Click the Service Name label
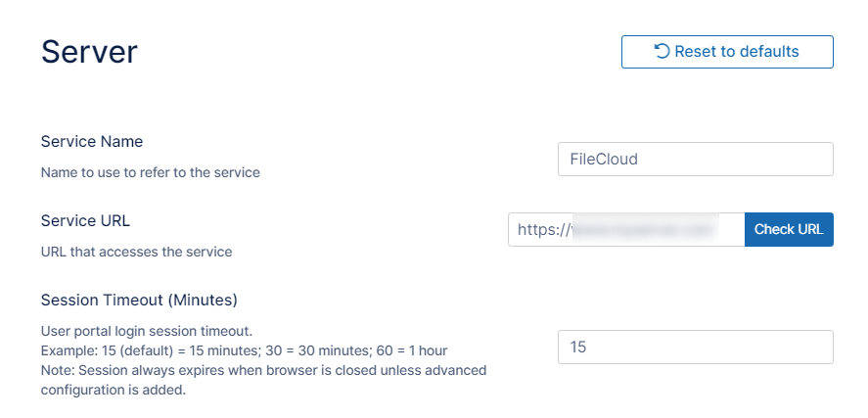 tap(92, 141)
